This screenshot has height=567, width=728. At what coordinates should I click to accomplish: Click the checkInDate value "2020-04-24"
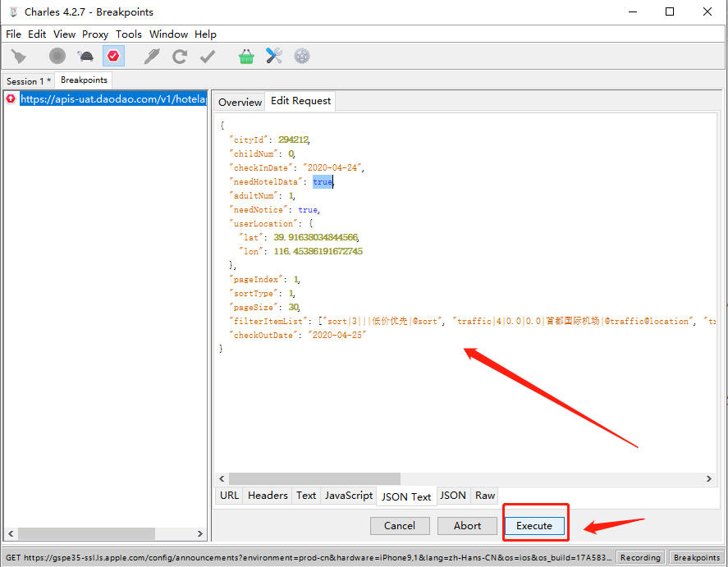pyautogui.click(x=332, y=167)
